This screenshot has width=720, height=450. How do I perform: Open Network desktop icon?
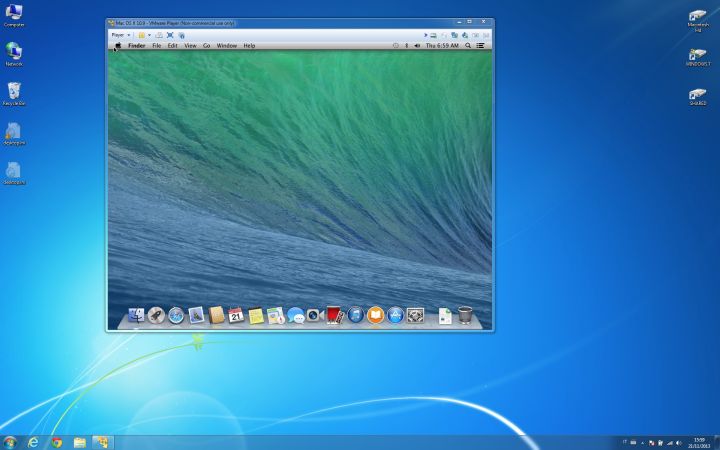pos(14,54)
